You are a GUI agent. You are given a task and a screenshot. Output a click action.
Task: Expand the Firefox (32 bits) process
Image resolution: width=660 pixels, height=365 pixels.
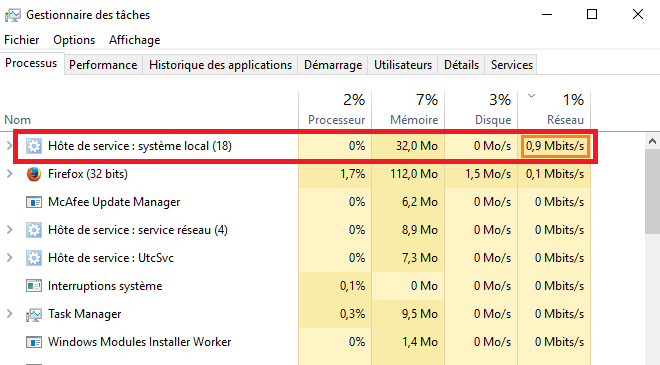(9, 173)
